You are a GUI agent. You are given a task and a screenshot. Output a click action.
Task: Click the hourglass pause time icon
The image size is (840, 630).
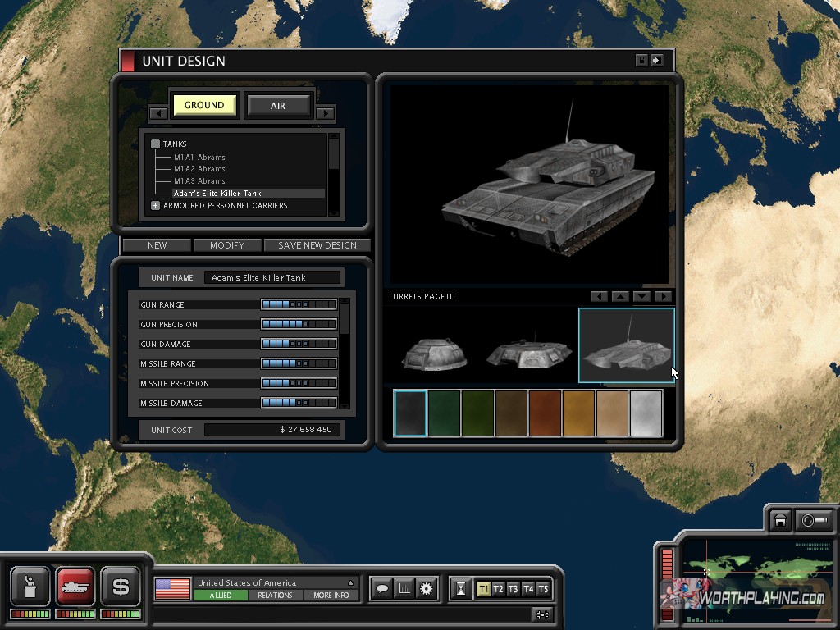(x=462, y=588)
